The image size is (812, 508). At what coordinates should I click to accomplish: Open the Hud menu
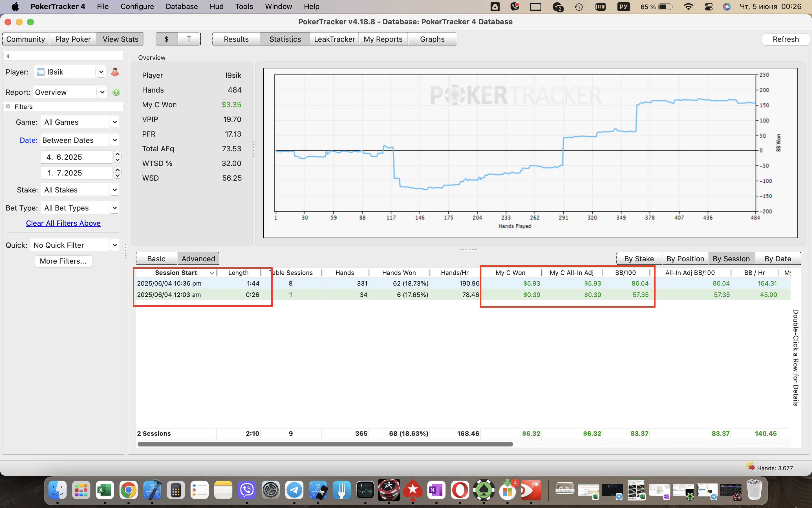pos(217,6)
